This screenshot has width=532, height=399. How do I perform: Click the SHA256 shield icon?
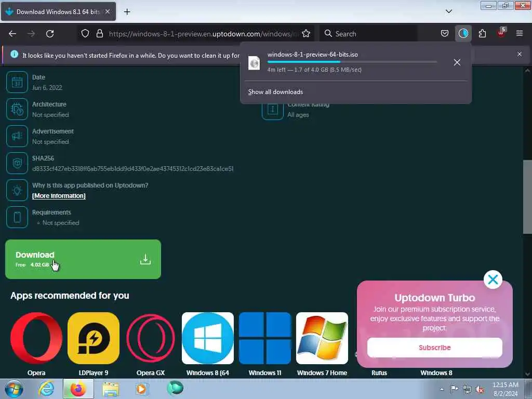17,163
